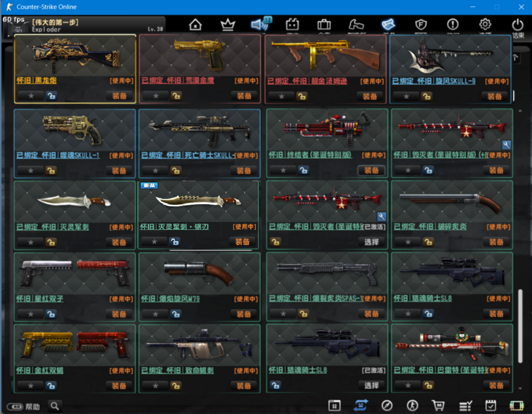532x414 pixels.
Task: Select the 星红双子 dual pistols image
Action: point(75,274)
